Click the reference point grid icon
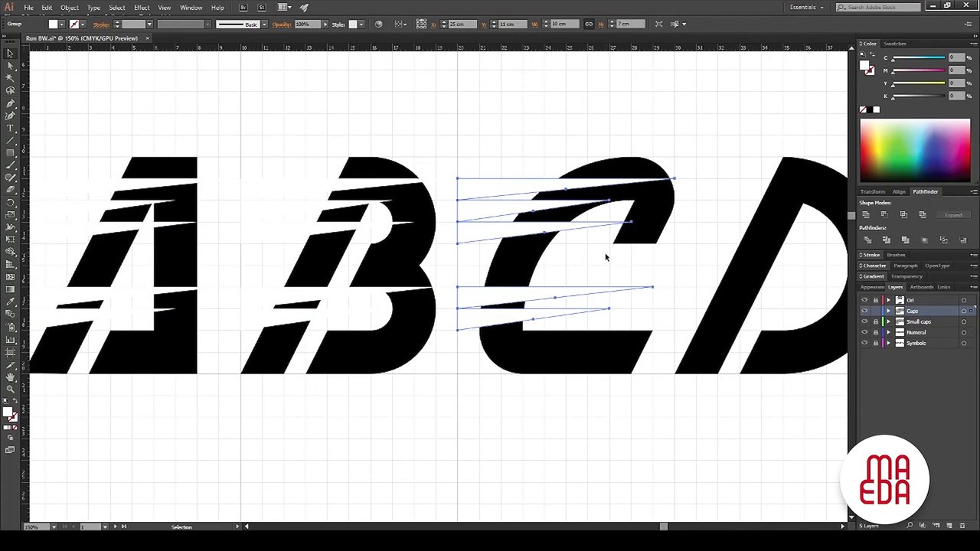This screenshot has width=980, height=551. pos(421,24)
